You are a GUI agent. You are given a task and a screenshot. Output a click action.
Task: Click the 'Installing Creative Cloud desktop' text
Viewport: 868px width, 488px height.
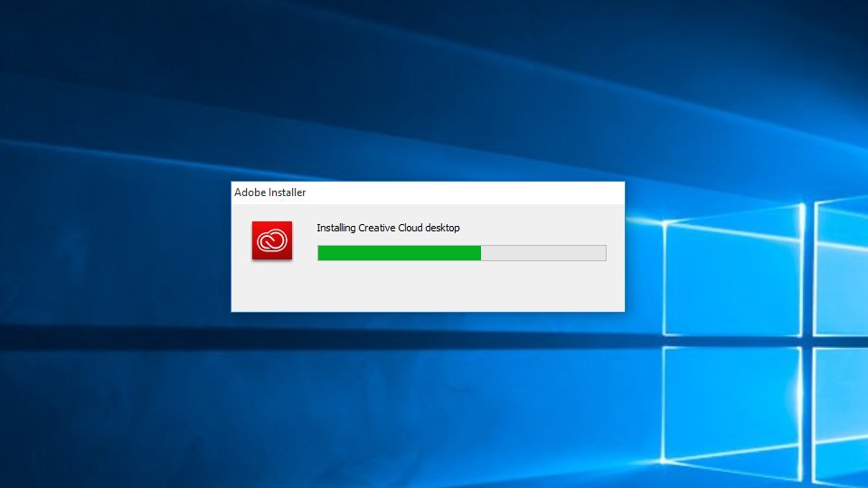(388, 228)
